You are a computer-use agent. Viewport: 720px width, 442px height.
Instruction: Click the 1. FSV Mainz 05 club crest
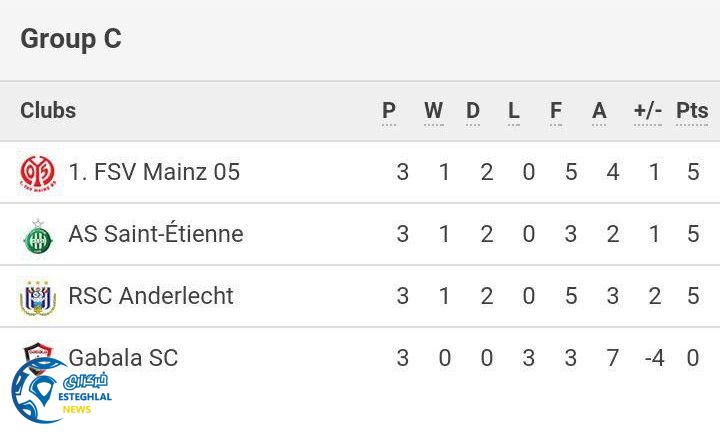click(x=38, y=173)
